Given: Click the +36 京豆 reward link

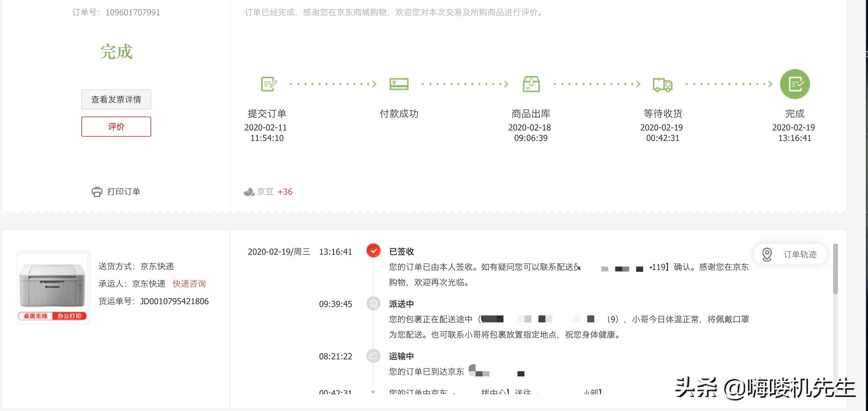Looking at the screenshot, I should pyautogui.click(x=285, y=192).
